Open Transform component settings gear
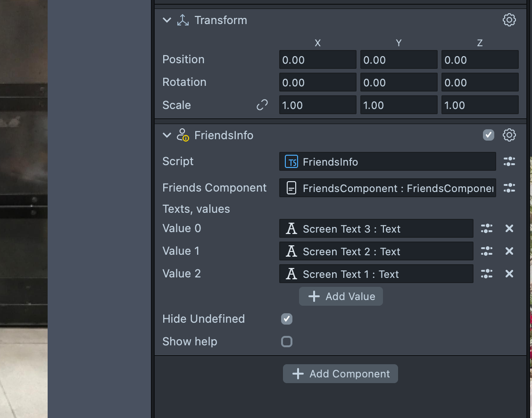 coord(509,20)
